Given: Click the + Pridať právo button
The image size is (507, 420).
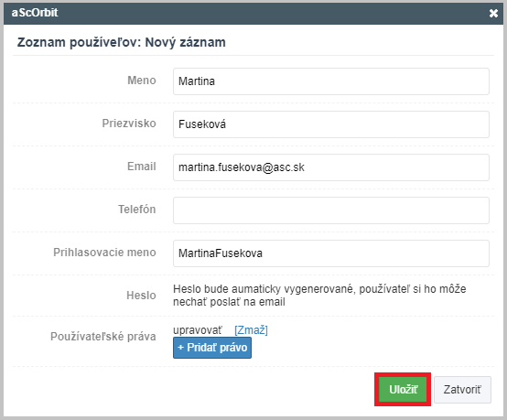Looking at the screenshot, I should [212, 348].
